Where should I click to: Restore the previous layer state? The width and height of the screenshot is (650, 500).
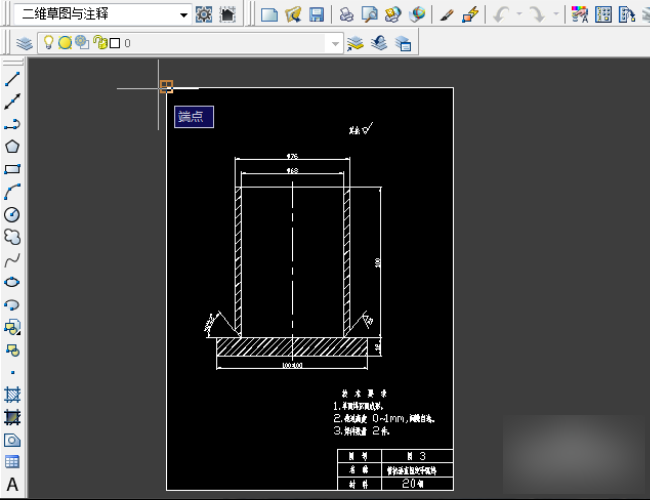click(379, 43)
